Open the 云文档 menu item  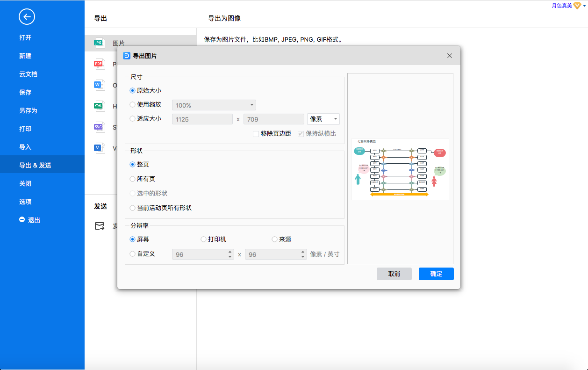[x=28, y=74]
